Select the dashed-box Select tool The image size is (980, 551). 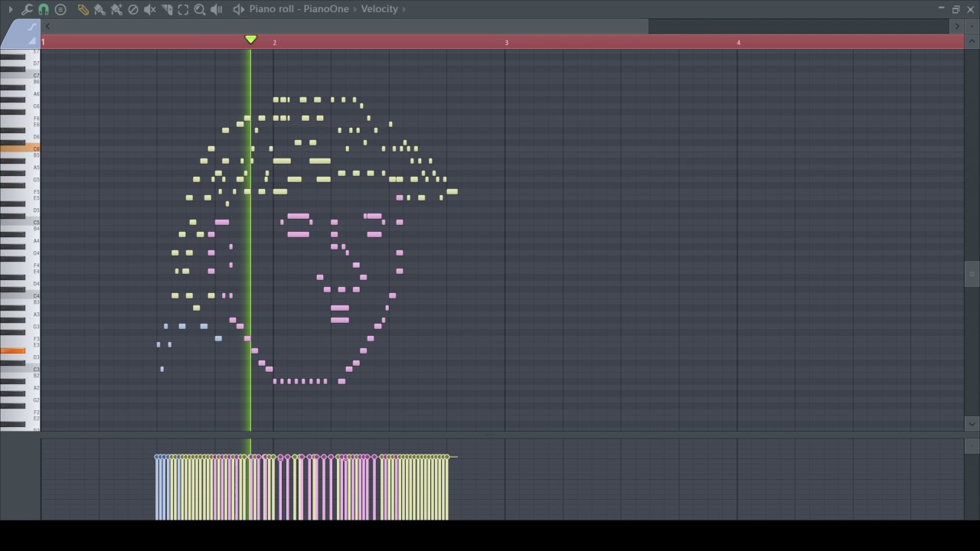coord(184,9)
